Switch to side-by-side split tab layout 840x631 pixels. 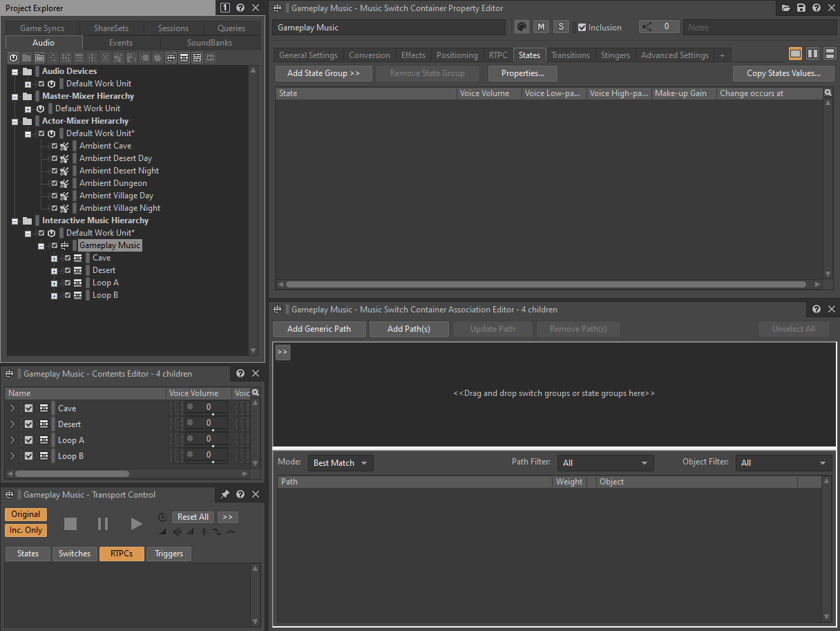(813, 54)
